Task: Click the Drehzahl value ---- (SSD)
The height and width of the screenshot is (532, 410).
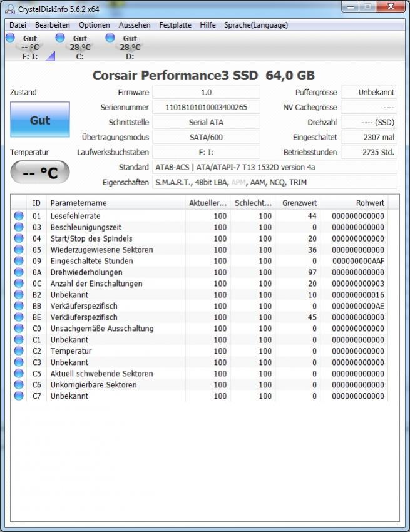Action: 369,122
